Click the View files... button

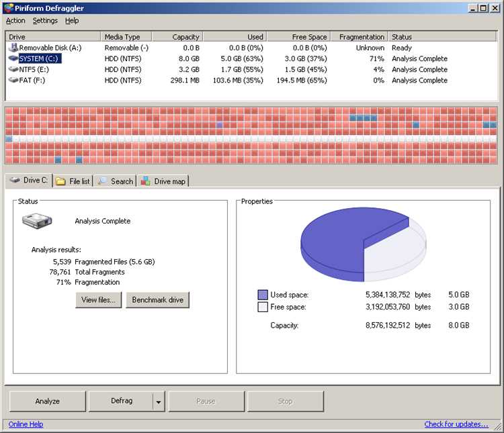point(98,300)
